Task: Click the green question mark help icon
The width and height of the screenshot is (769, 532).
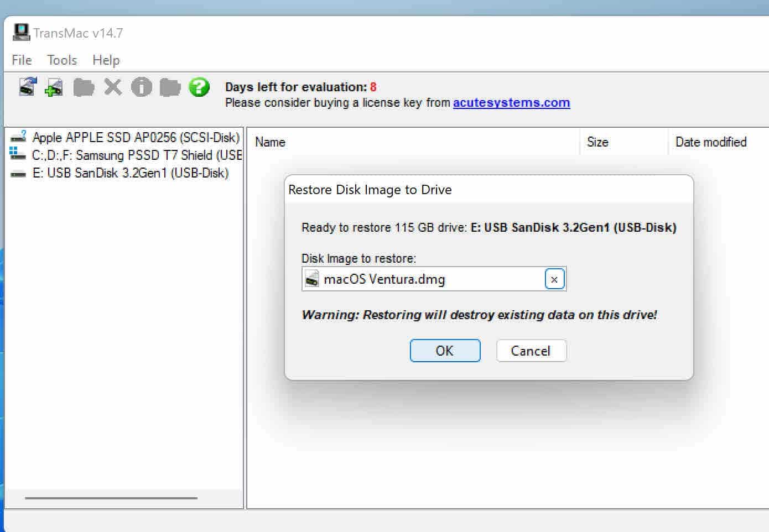Action: coord(199,87)
